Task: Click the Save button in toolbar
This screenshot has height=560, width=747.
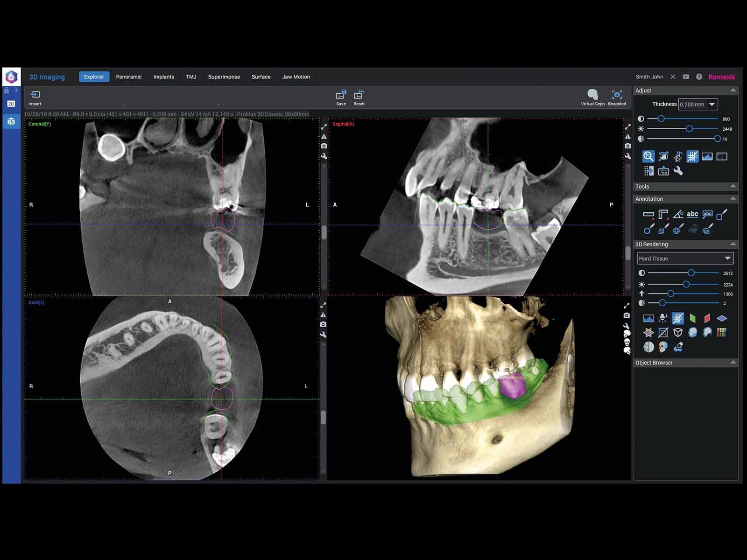Action: coord(341,98)
